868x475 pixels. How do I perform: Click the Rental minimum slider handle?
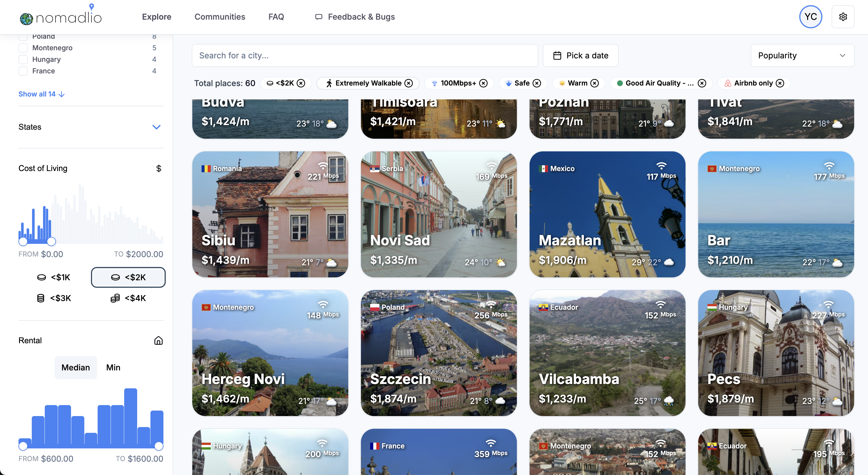tap(23, 446)
